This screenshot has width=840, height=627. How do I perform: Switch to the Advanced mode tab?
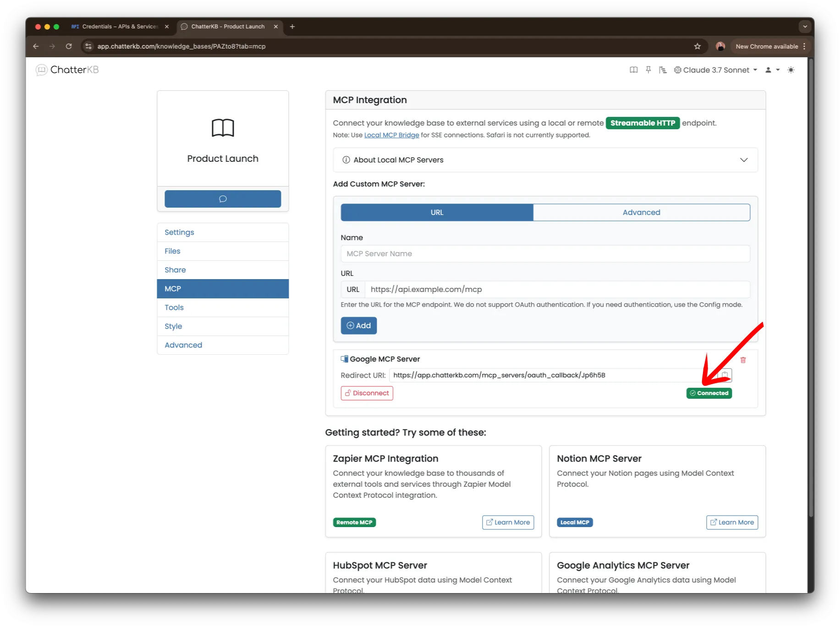click(642, 212)
